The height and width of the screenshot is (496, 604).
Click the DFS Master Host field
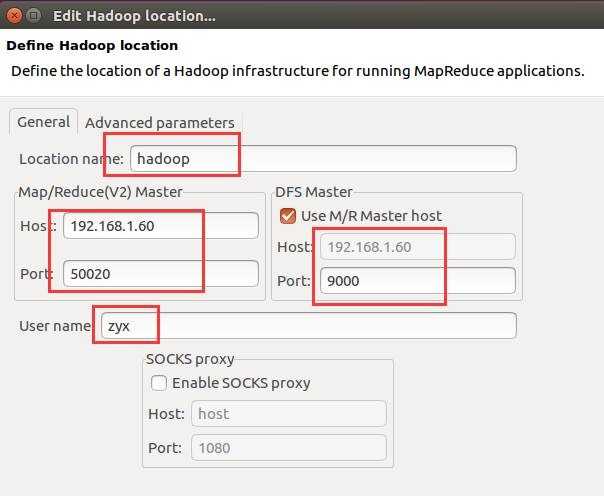coord(418,247)
